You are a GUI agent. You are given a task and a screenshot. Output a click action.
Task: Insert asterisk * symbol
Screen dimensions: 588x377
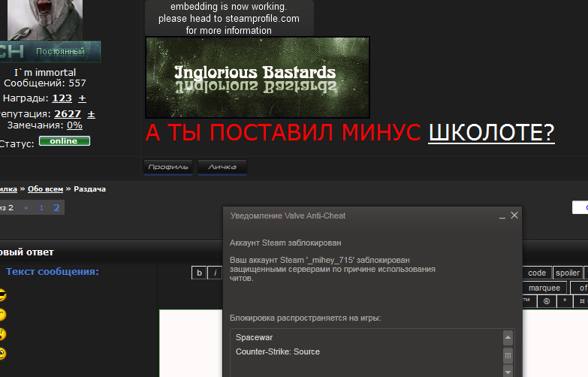[x=565, y=301]
